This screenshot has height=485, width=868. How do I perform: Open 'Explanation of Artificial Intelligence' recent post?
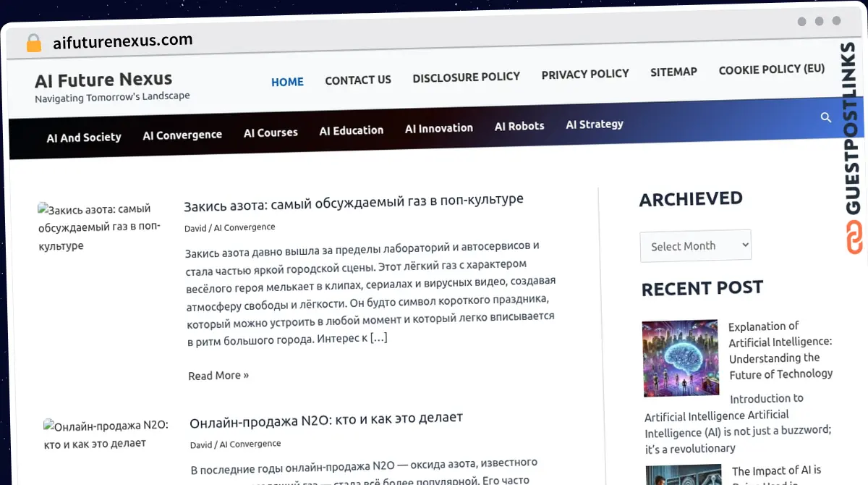click(x=780, y=350)
